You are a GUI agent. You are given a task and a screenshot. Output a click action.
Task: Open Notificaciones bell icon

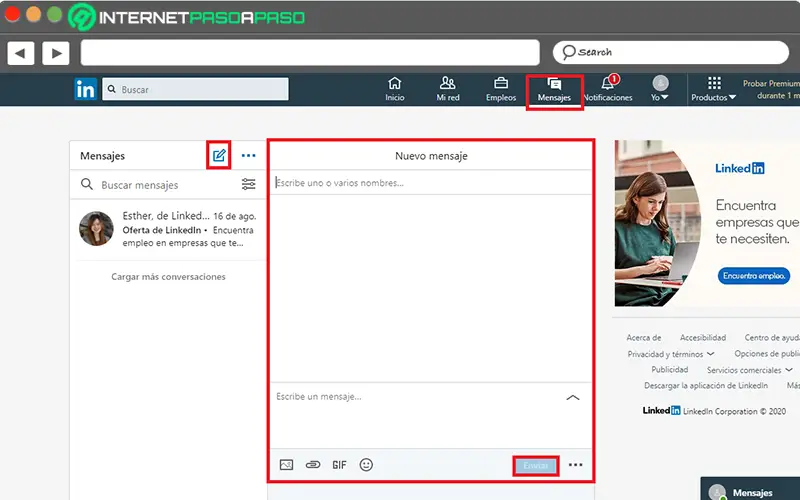[608, 89]
